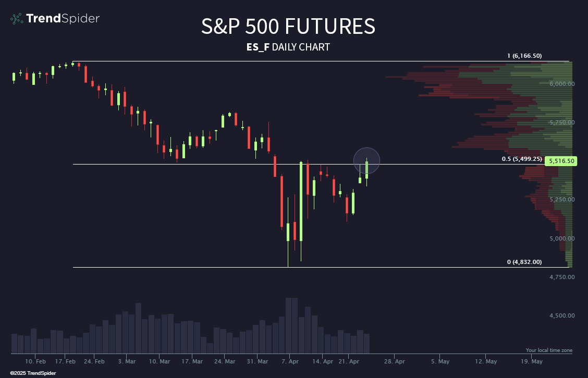This screenshot has height=378, width=588.
Task: Click the 4,500.00 price axis label
Action: pos(562,316)
